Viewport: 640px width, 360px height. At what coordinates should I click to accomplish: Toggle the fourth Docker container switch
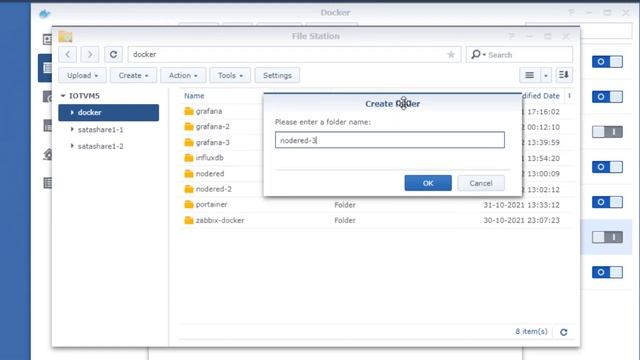[607, 167]
